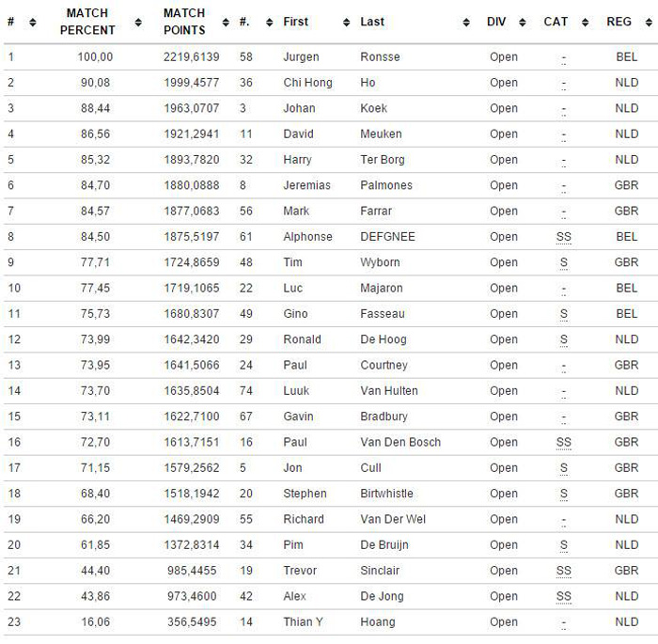Click sort arrows next to REG header
658x644 pixels.
[649, 22]
